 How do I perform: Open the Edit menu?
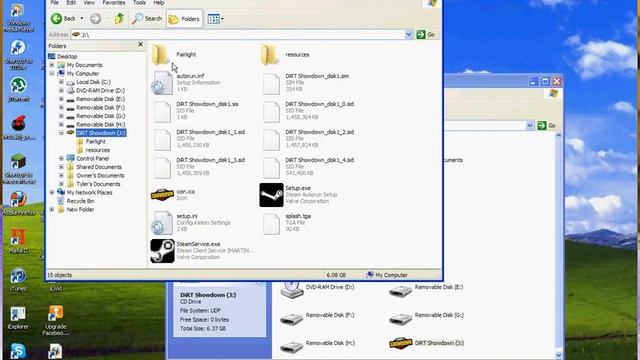click(71, 2)
